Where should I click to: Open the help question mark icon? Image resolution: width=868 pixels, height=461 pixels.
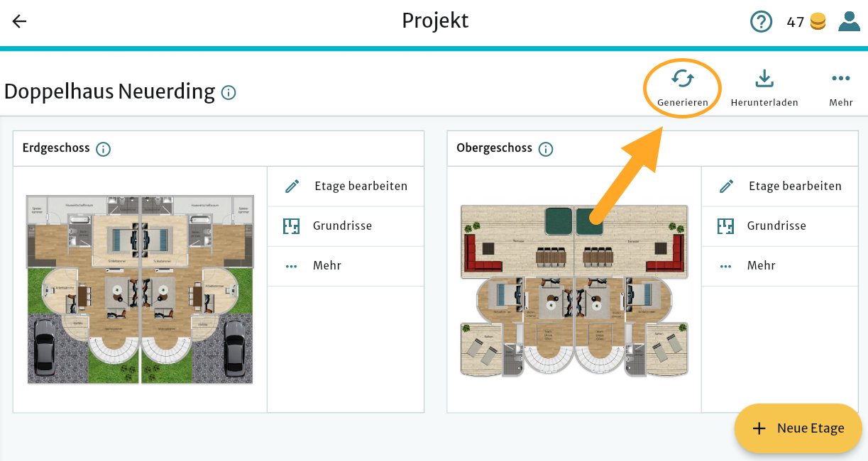click(761, 22)
